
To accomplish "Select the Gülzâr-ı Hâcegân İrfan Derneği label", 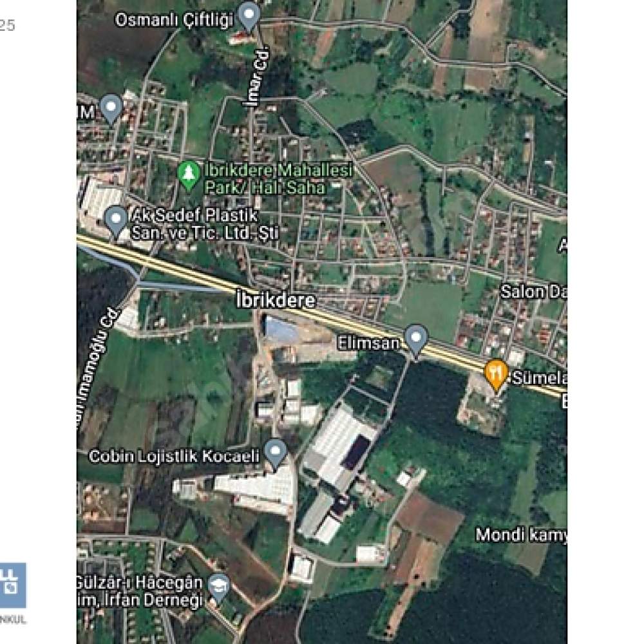I will pyautogui.click(x=140, y=591).
